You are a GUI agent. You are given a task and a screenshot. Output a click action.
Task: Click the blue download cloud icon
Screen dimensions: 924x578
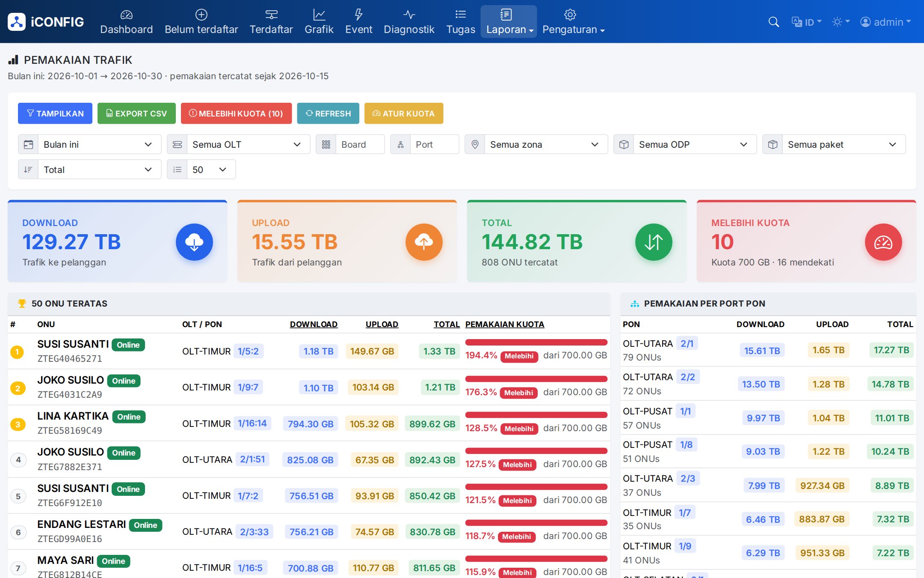click(194, 242)
